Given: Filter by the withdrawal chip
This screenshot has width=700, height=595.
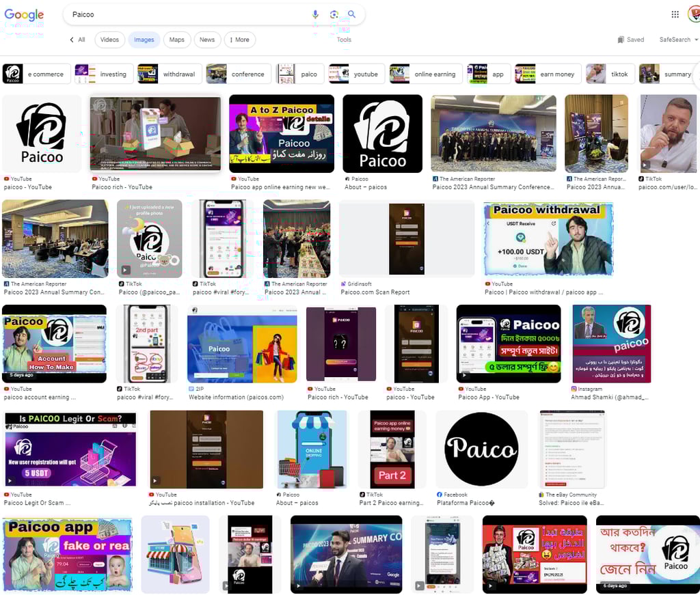Looking at the screenshot, I should click(x=170, y=74).
